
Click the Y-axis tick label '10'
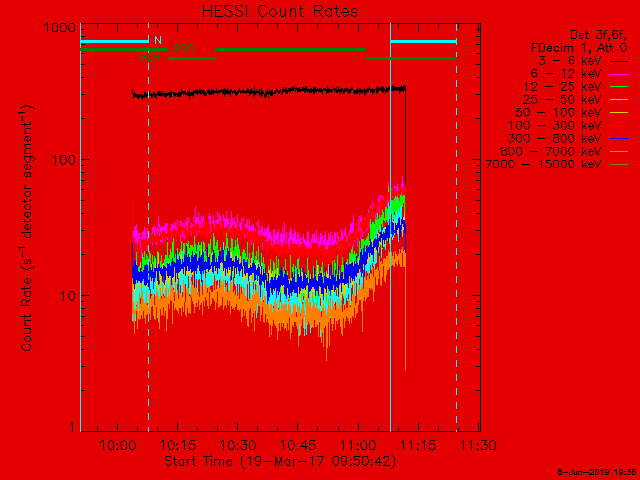68,296
